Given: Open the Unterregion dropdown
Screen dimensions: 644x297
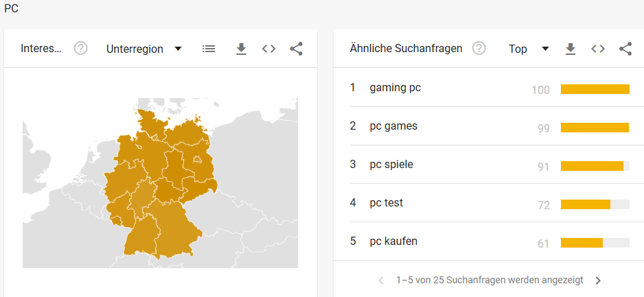Looking at the screenshot, I should coord(143,49).
